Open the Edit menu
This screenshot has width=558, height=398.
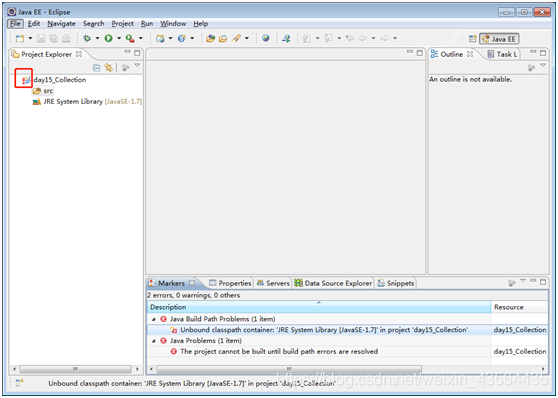tap(34, 23)
